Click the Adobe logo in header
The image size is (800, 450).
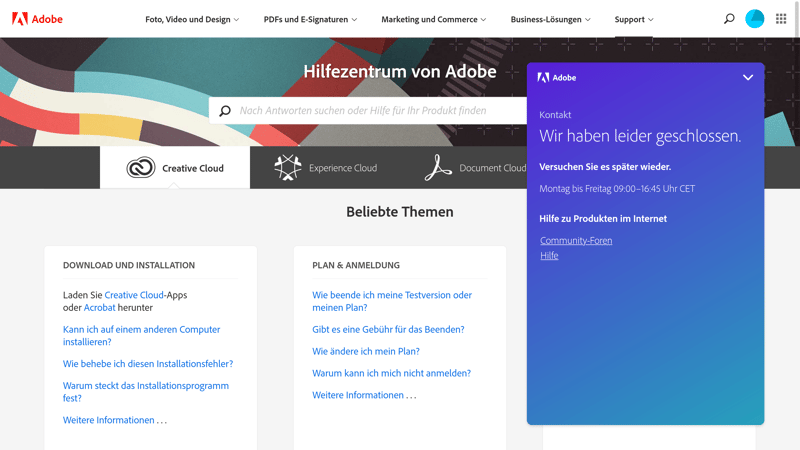point(37,19)
